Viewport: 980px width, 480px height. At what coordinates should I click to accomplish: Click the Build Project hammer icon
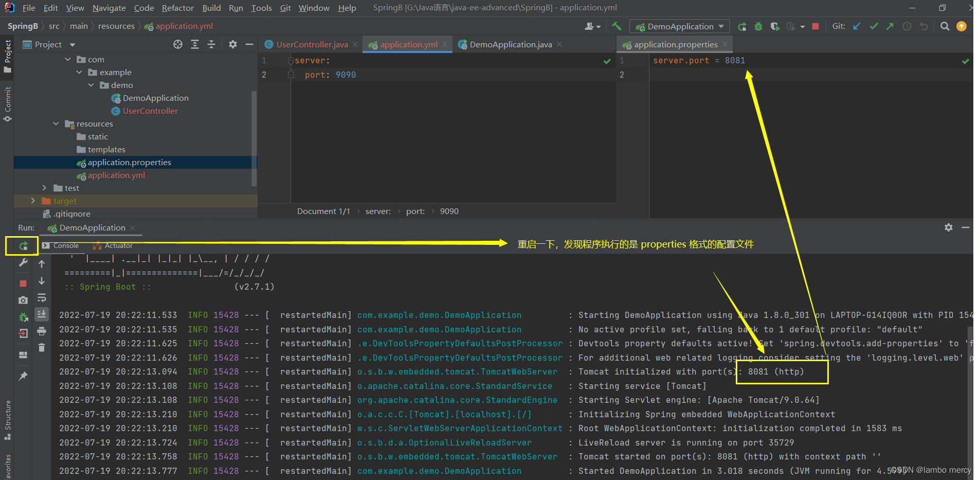[x=616, y=26]
